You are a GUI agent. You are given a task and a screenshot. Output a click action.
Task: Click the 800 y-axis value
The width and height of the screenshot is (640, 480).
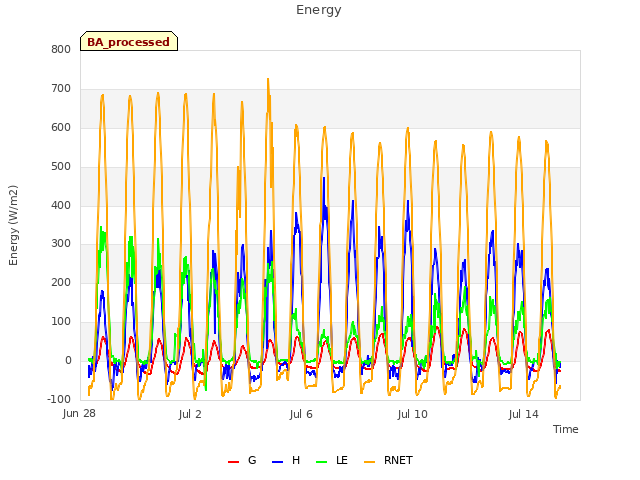61,50
